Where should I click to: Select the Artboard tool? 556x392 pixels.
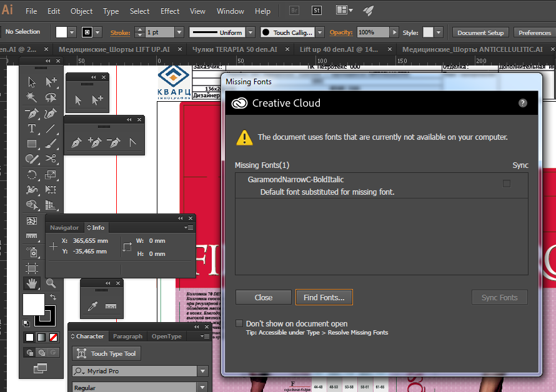[x=32, y=268]
